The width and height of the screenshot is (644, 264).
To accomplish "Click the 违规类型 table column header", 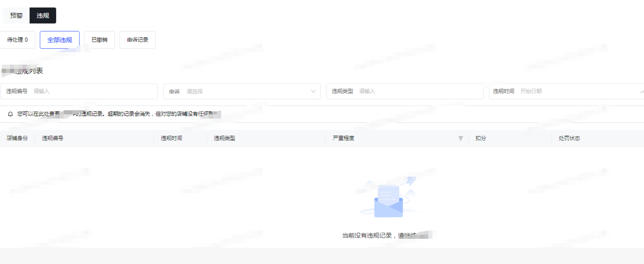I will 224,138.
